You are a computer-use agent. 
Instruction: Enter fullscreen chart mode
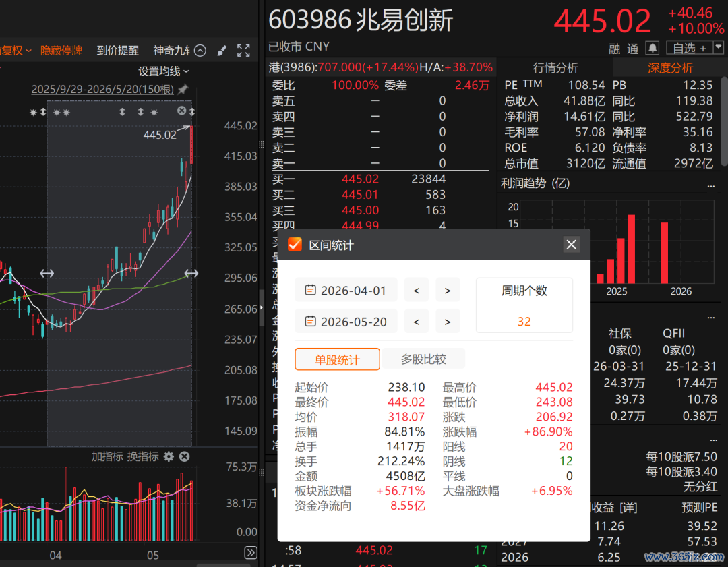(244, 50)
